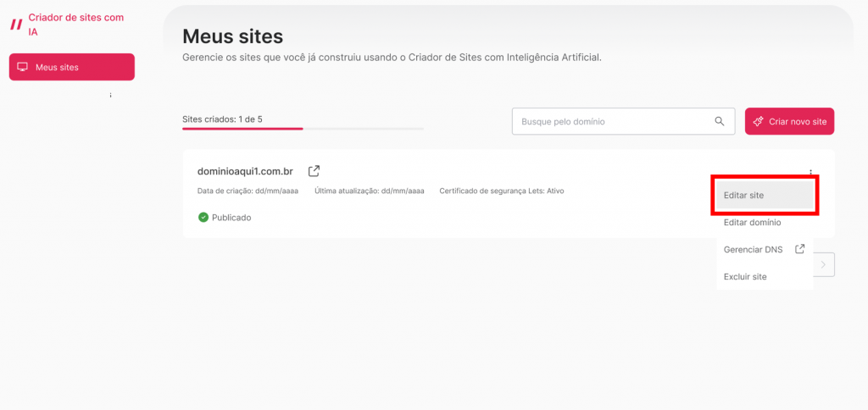Click the Publicado status label
The height and width of the screenshot is (410, 868).
pos(231,218)
